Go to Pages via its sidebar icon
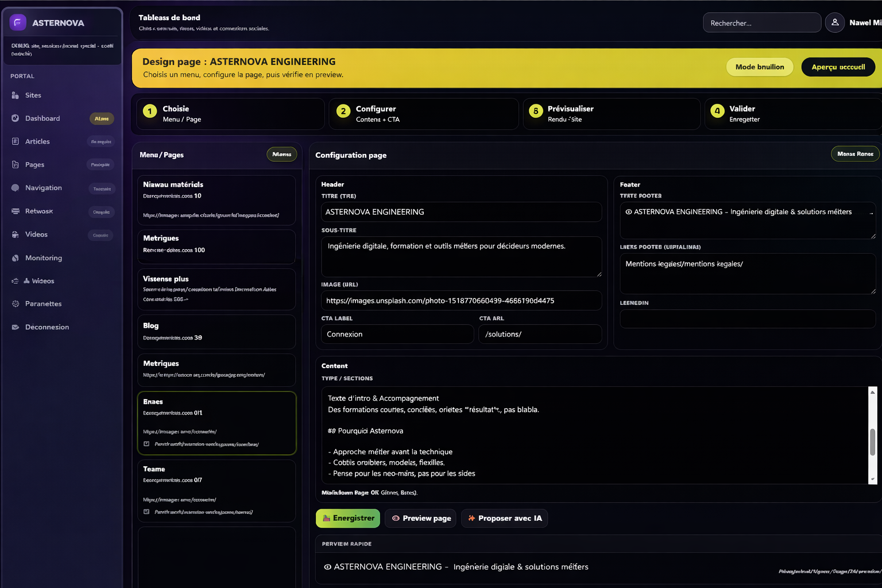Screen dimensions: 882x588 pyautogui.click(x=16, y=164)
